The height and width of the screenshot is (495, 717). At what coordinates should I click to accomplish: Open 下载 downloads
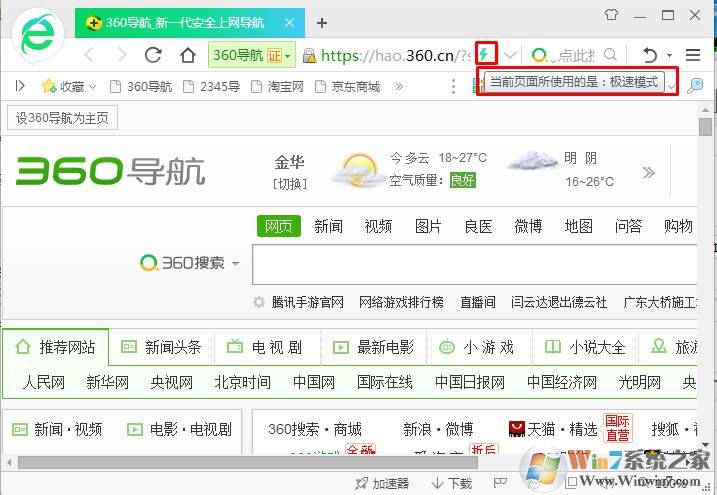click(452, 483)
